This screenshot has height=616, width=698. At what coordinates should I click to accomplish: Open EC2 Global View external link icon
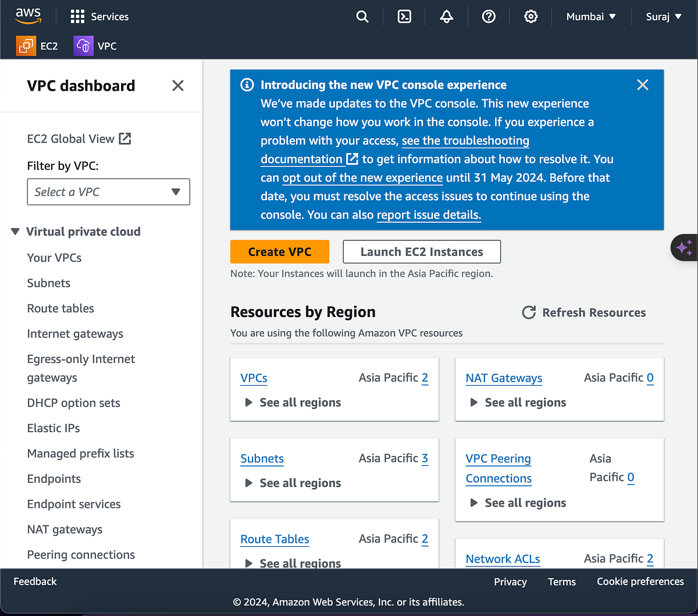[124, 138]
